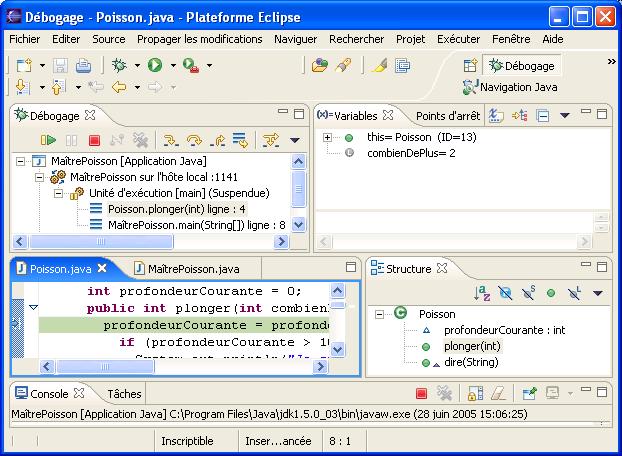
Task: Toggle hide static members in Structure view
Action: point(528,293)
